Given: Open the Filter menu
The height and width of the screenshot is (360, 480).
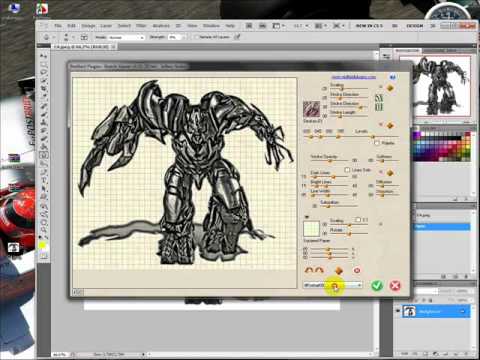Looking at the screenshot, I should click(x=141, y=26).
